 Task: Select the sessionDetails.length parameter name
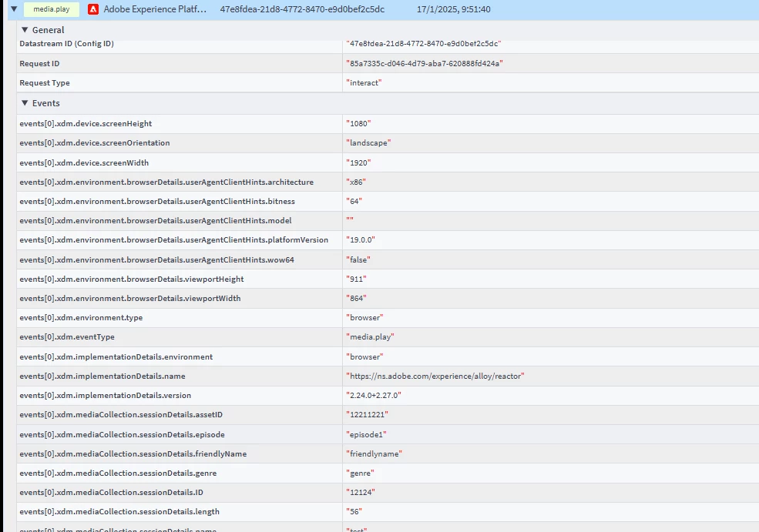(119, 512)
